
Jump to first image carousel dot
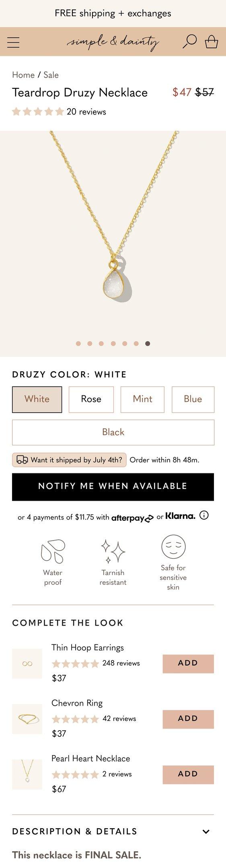click(x=78, y=344)
